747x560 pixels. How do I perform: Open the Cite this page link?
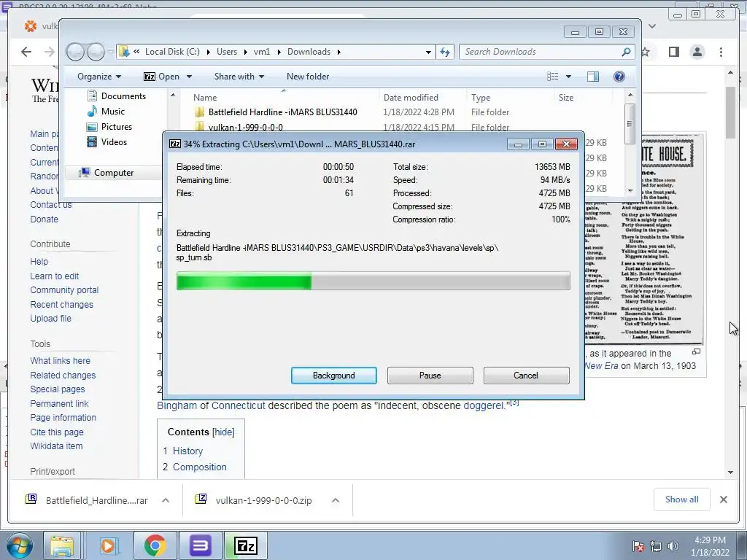tap(57, 432)
